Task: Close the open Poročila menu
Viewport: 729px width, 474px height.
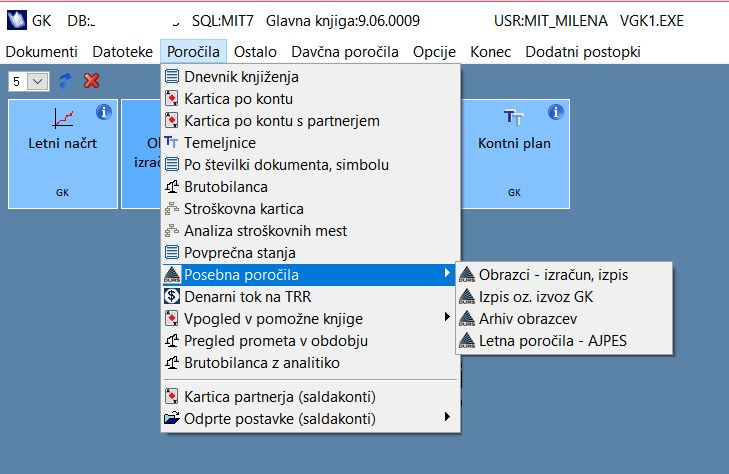Action: [193, 52]
